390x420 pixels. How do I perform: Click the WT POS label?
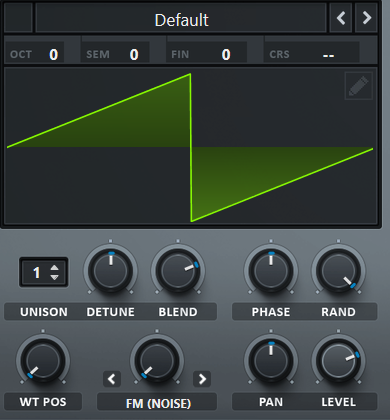[x=43, y=402]
